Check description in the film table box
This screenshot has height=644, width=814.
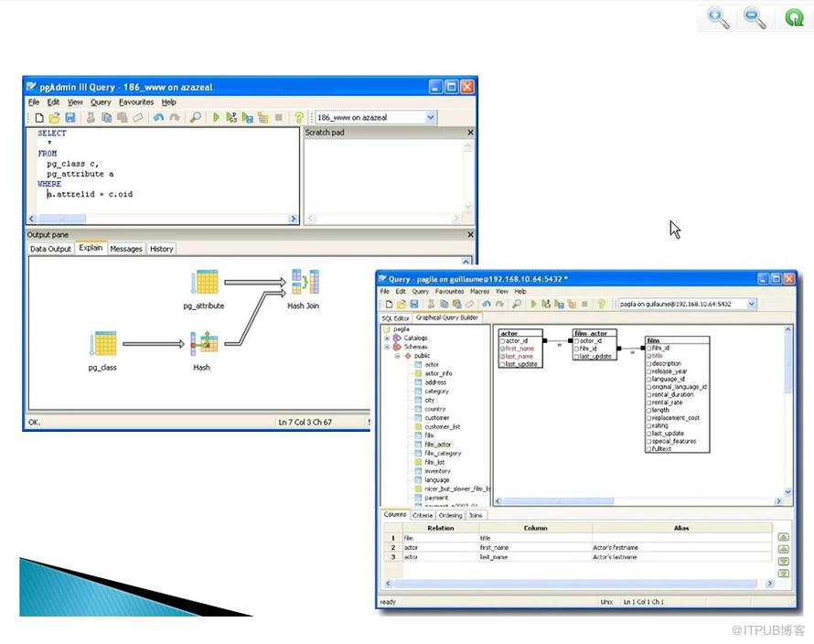[649, 363]
